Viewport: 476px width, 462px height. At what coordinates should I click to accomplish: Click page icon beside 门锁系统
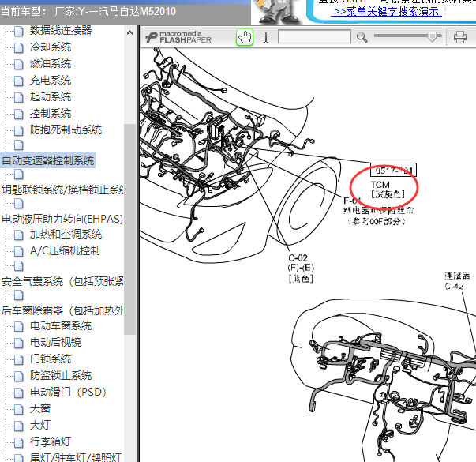pyautogui.click(x=18, y=359)
